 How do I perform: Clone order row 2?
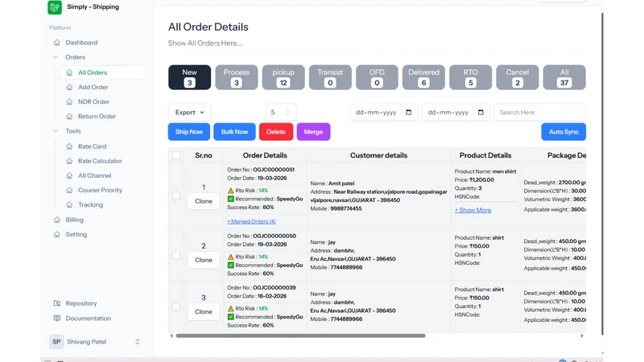204,260
